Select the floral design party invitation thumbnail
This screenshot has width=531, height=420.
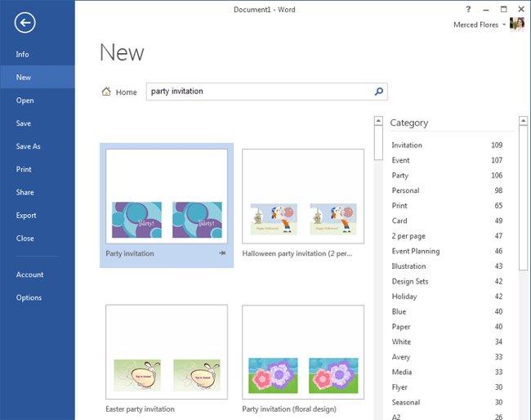point(303,352)
